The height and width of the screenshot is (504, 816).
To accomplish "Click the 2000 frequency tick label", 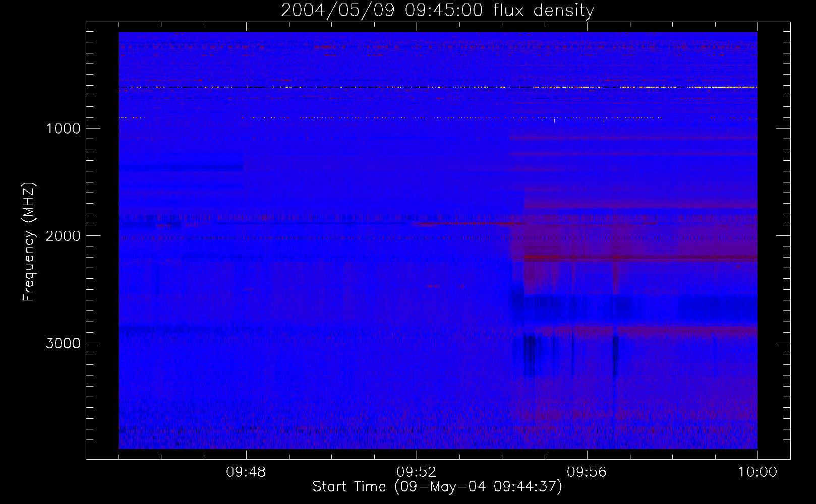I will click(x=63, y=235).
